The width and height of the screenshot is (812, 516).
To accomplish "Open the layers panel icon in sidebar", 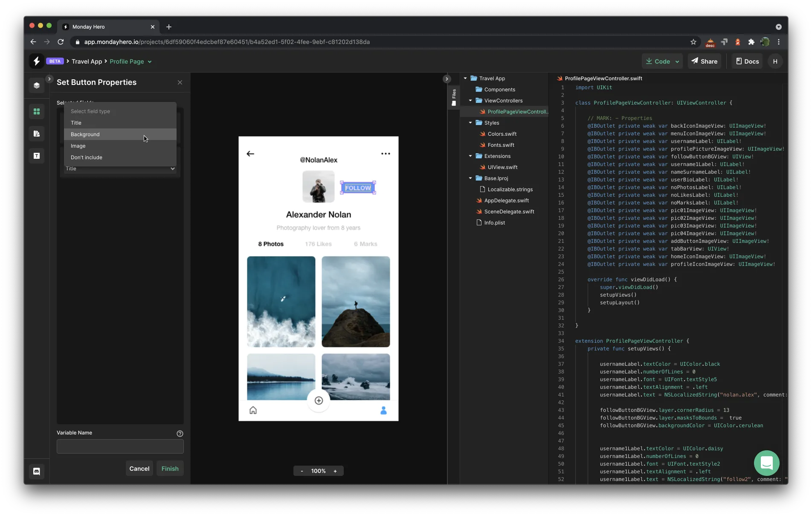I will point(37,85).
